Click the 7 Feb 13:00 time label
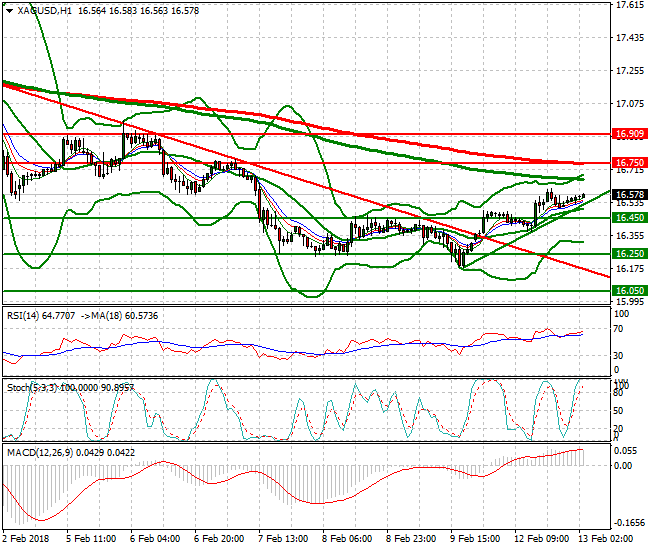This screenshot has height=550, width=650. pos(283,539)
